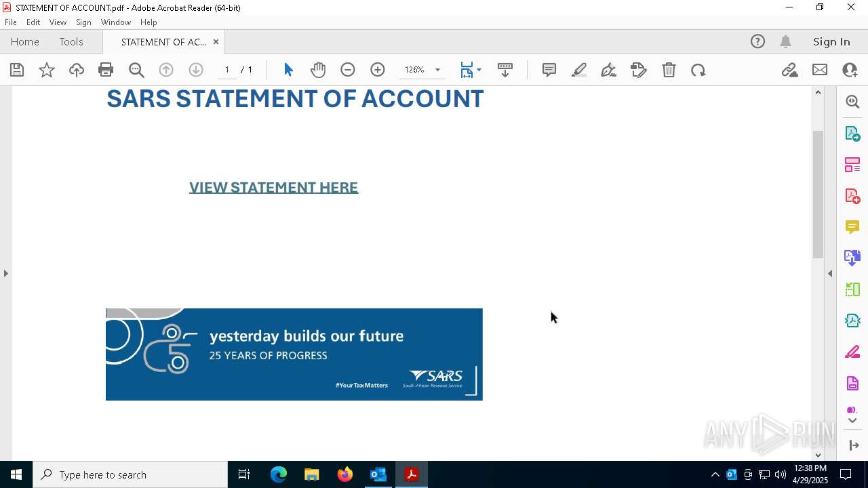Viewport: 868px width, 488px height.
Task: View notifications bell
Action: 785,42
